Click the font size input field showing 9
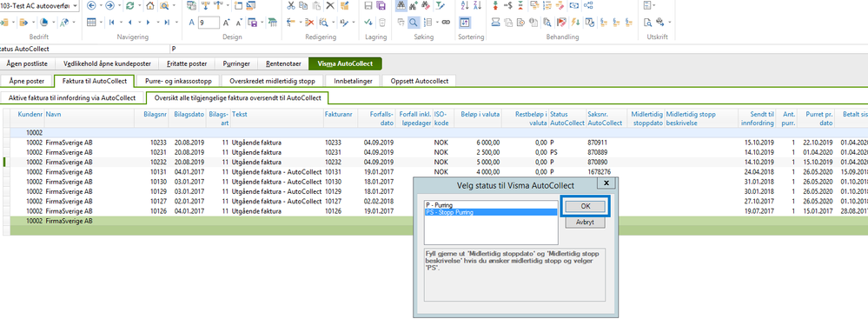Image resolution: width=868 pixels, height=319 pixels. pyautogui.click(x=209, y=23)
